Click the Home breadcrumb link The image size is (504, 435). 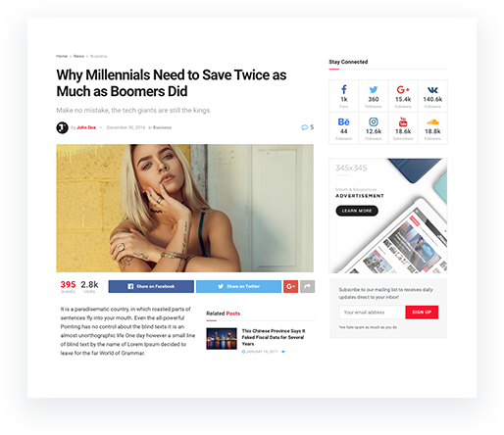(62, 56)
